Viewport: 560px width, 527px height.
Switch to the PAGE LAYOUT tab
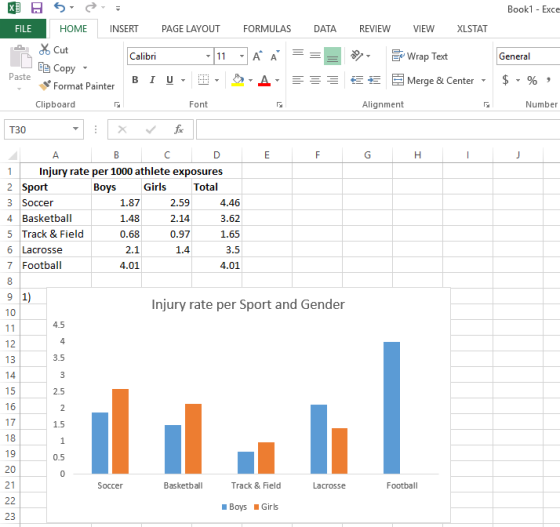pos(190,29)
